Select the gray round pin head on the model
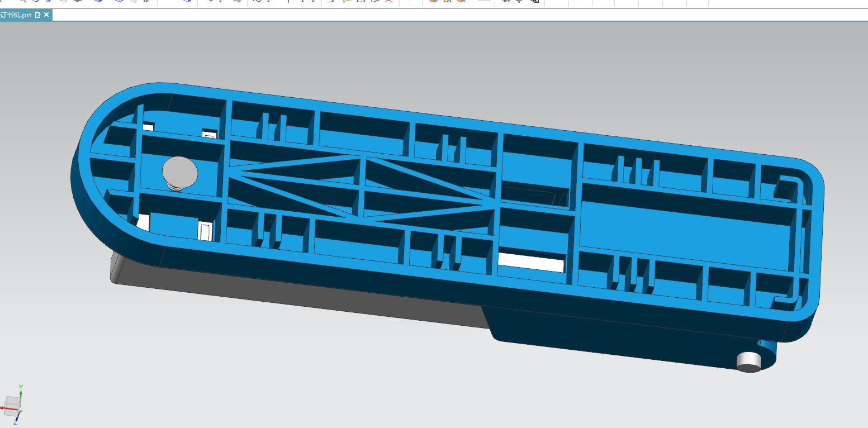868x428 pixels. coord(180,172)
